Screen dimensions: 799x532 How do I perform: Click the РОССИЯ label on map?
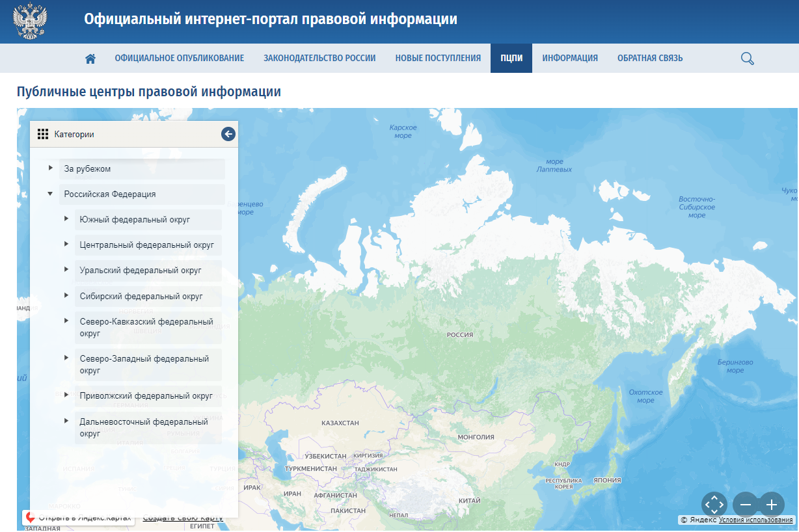(460, 335)
